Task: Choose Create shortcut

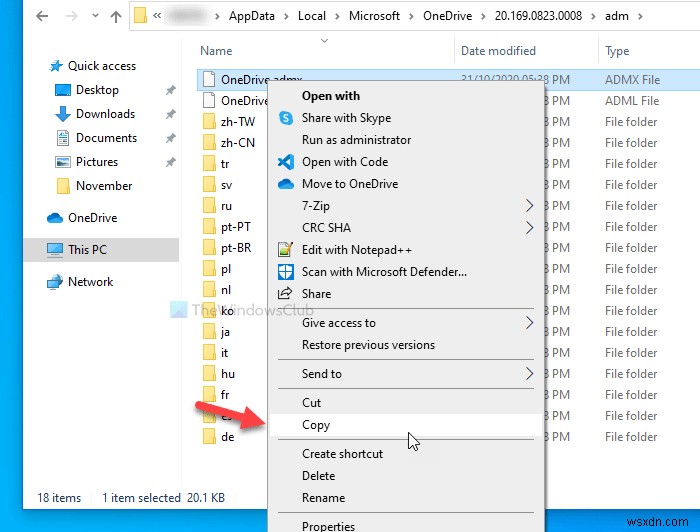Action: tap(342, 454)
